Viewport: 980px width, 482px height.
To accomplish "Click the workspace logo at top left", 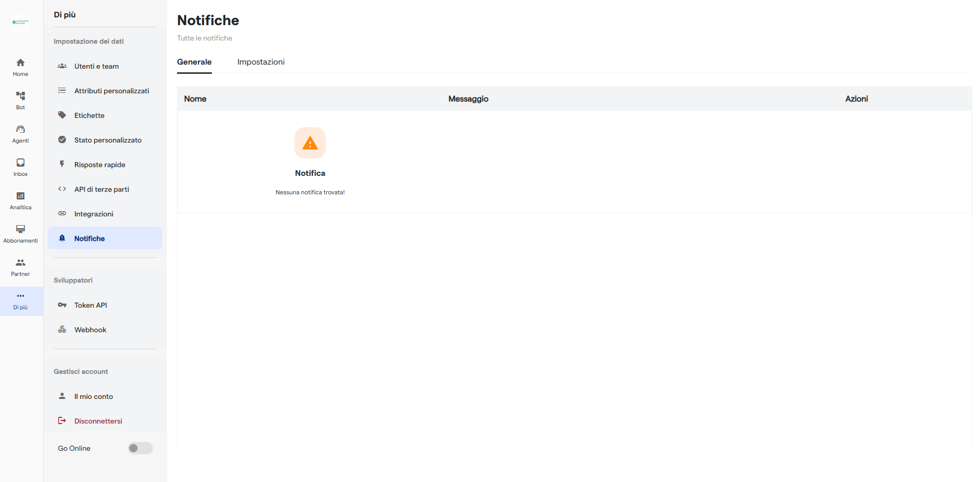I will click(x=20, y=22).
